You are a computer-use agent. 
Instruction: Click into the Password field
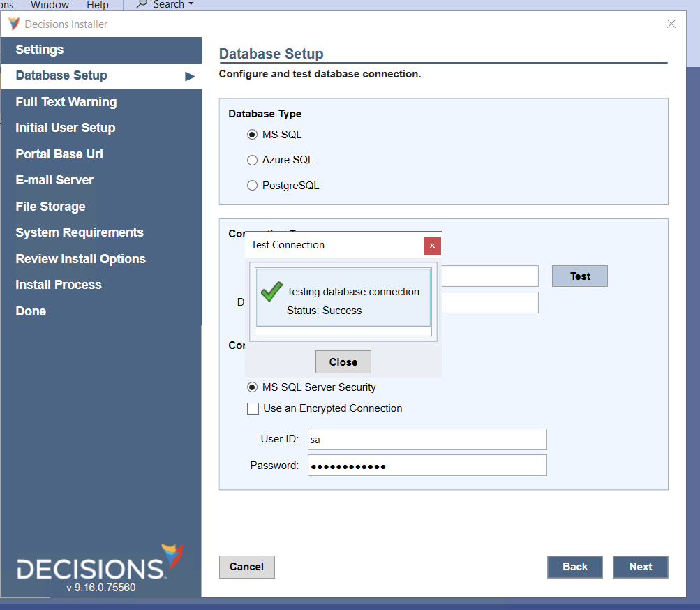tap(426, 466)
